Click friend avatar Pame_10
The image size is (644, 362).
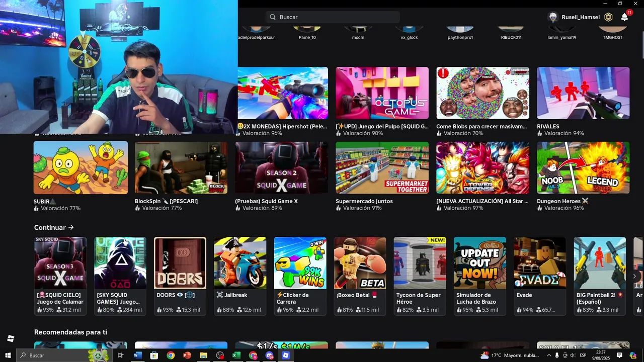click(x=307, y=29)
